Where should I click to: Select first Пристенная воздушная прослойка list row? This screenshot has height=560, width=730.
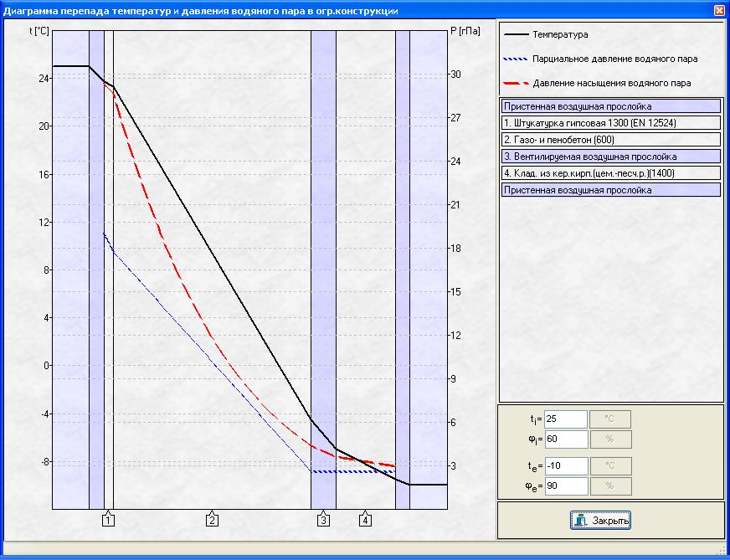click(x=611, y=106)
